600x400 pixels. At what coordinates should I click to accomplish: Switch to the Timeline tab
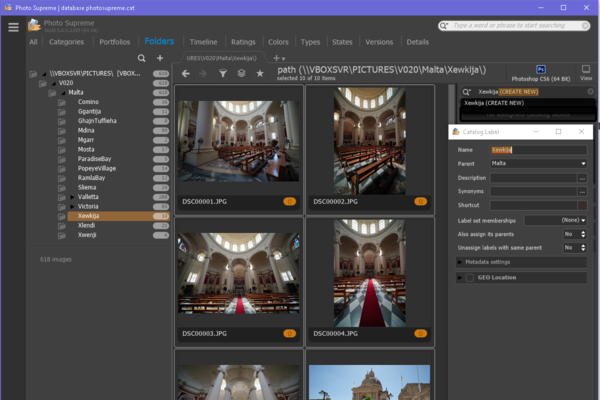pyautogui.click(x=203, y=42)
